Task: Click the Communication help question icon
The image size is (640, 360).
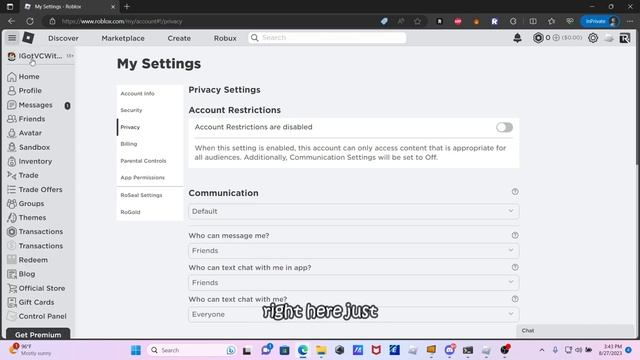Action: pyautogui.click(x=515, y=192)
